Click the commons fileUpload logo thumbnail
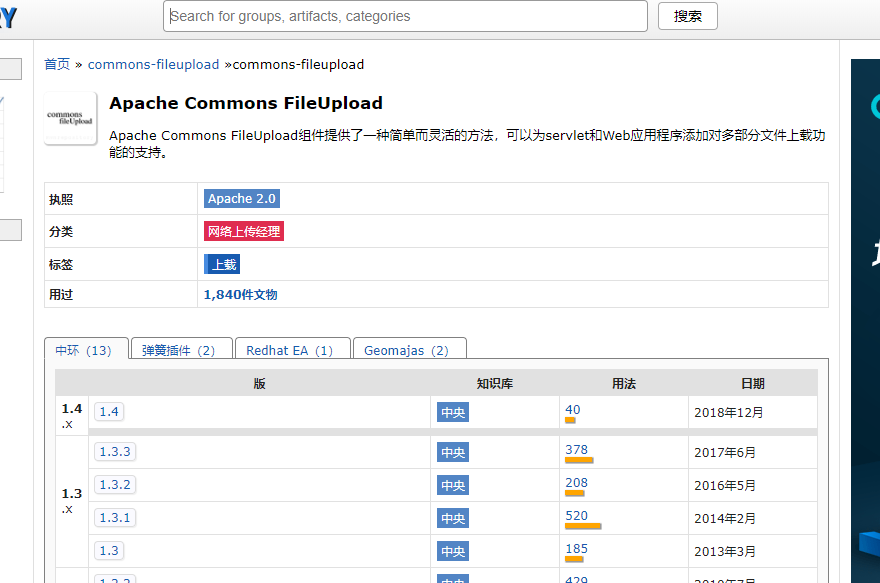The image size is (880, 583). [x=71, y=118]
